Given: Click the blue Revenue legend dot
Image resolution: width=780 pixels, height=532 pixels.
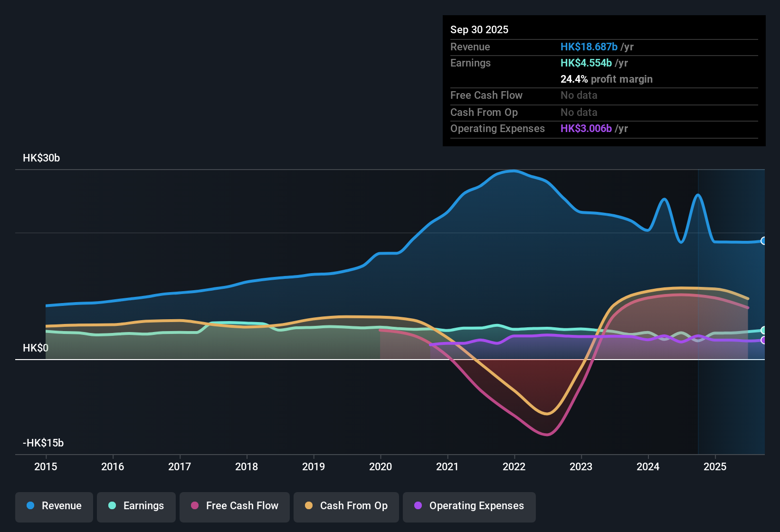Looking at the screenshot, I should 30,506.
